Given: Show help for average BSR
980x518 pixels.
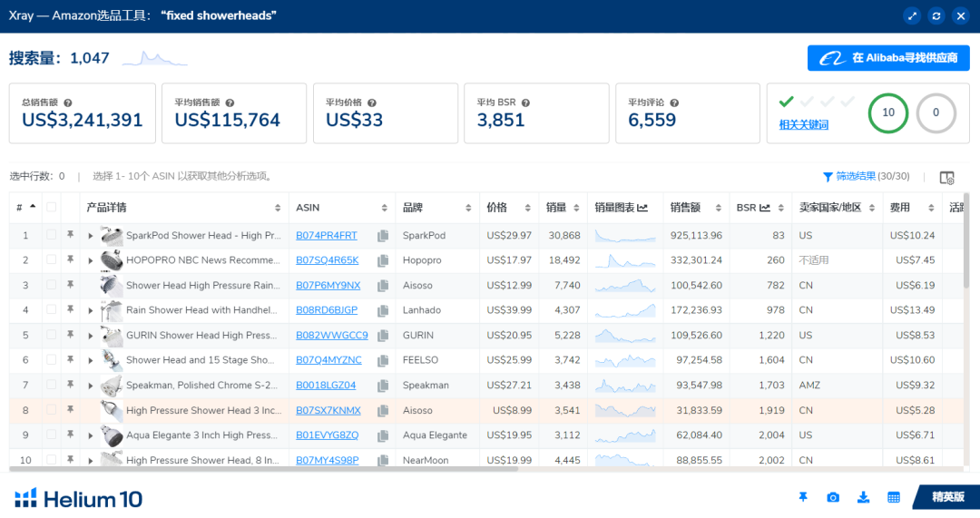Looking at the screenshot, I should point(525,103).
